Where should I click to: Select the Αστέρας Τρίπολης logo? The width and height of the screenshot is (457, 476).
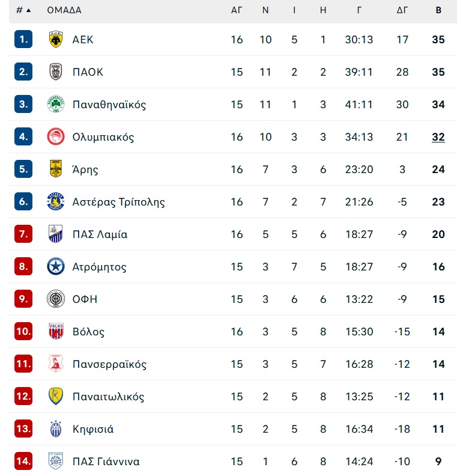pyautogui.click(x=56, y=201)
